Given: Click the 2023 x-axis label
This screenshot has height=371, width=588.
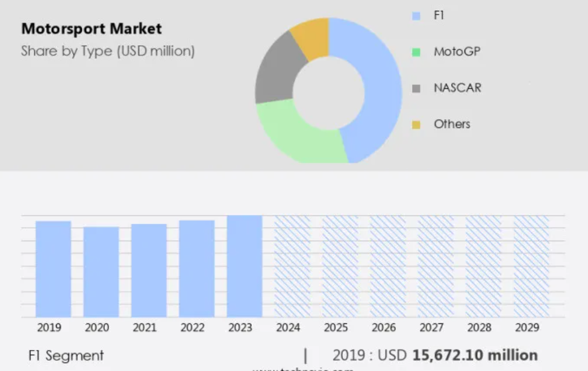Looking at the screenshot, I should [240, 328].
